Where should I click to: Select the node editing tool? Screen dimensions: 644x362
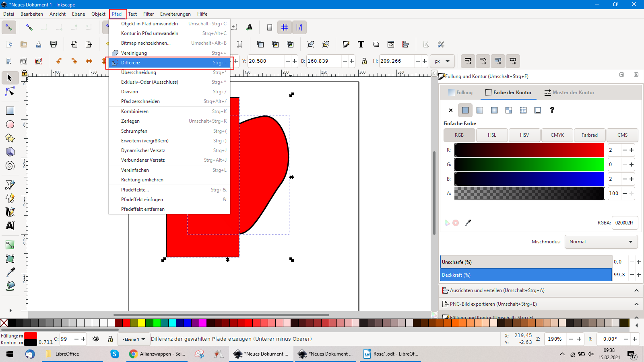click(10, 92)
